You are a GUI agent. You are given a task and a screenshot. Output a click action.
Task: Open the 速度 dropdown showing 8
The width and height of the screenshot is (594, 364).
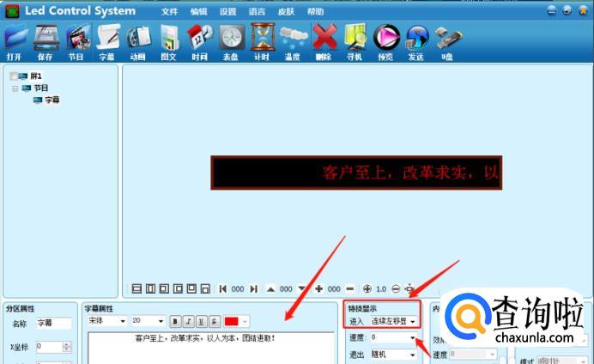(412, 337)
